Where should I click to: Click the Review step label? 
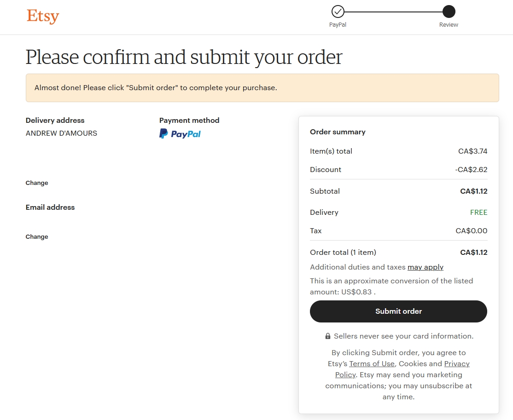click(449, 24)
